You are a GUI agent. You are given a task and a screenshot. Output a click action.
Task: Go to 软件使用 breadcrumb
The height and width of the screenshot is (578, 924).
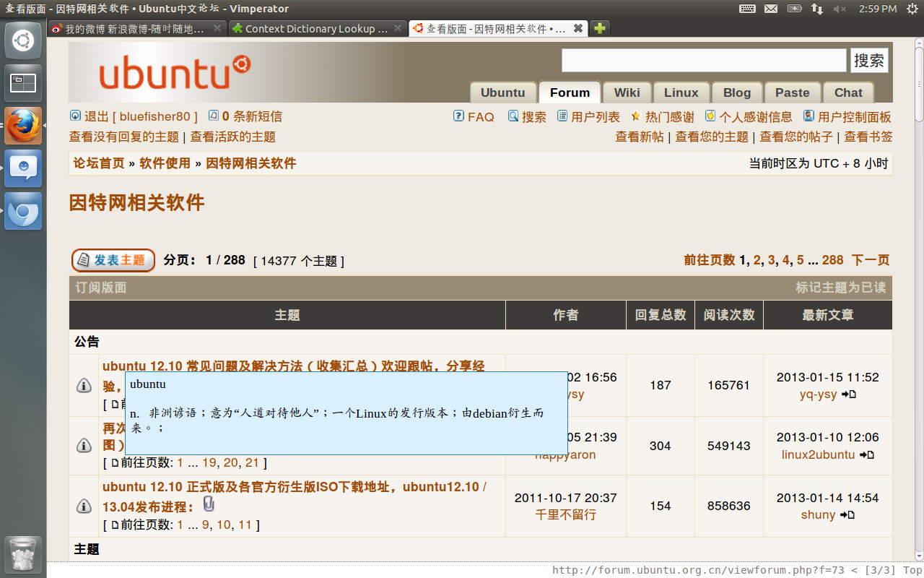click(165, 163)
